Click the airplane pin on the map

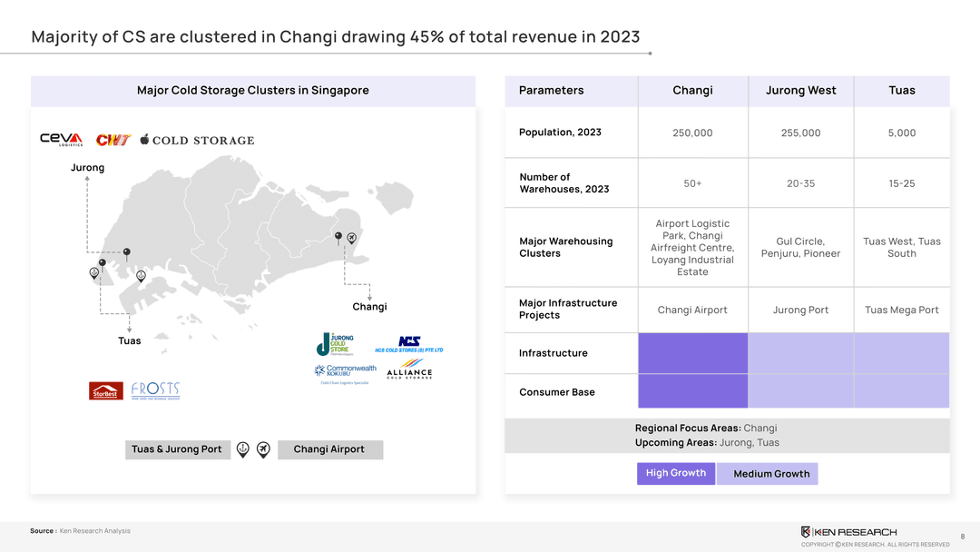(x=352, y=238)
